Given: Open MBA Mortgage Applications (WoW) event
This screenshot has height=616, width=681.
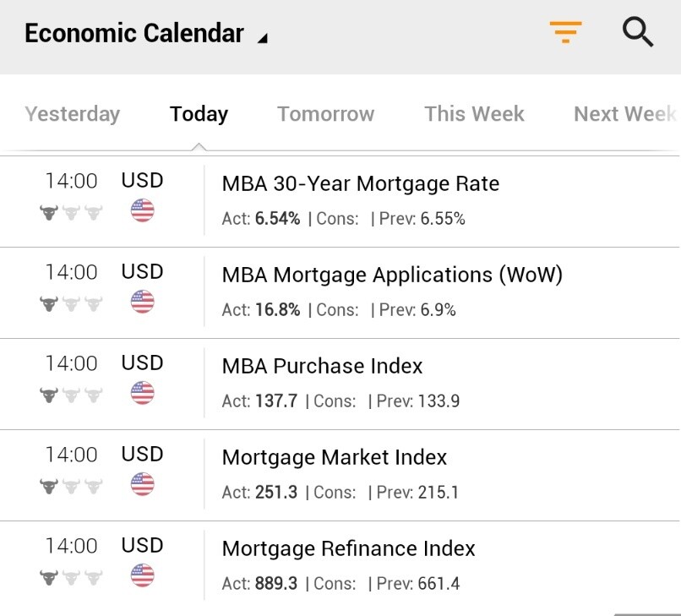Looking at the screenshot, I should [392, 275].
